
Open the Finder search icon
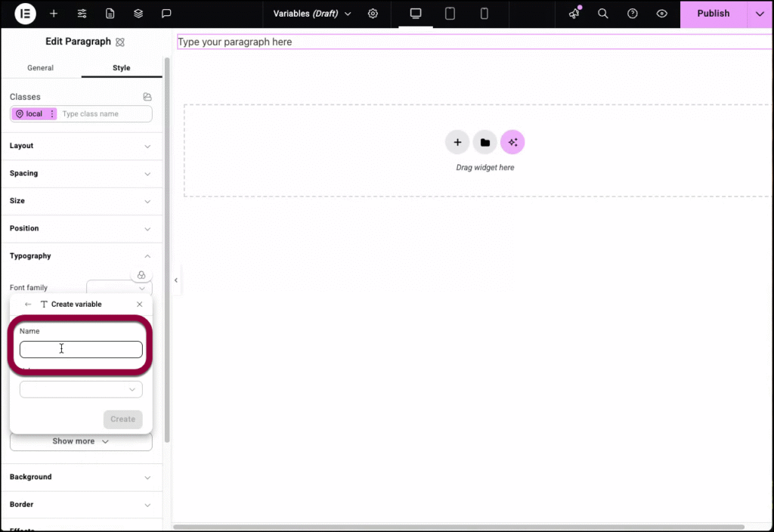pos(603,14)
